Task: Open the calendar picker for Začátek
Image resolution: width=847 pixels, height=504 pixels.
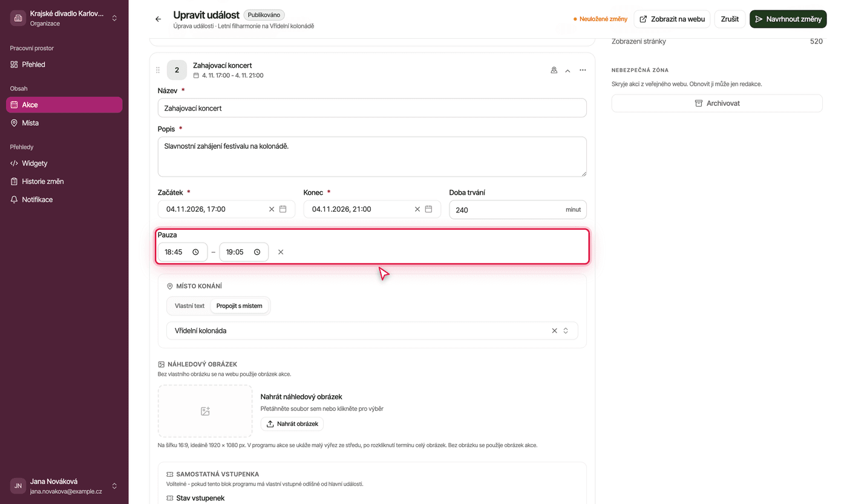Action: [x=283, y=209]
